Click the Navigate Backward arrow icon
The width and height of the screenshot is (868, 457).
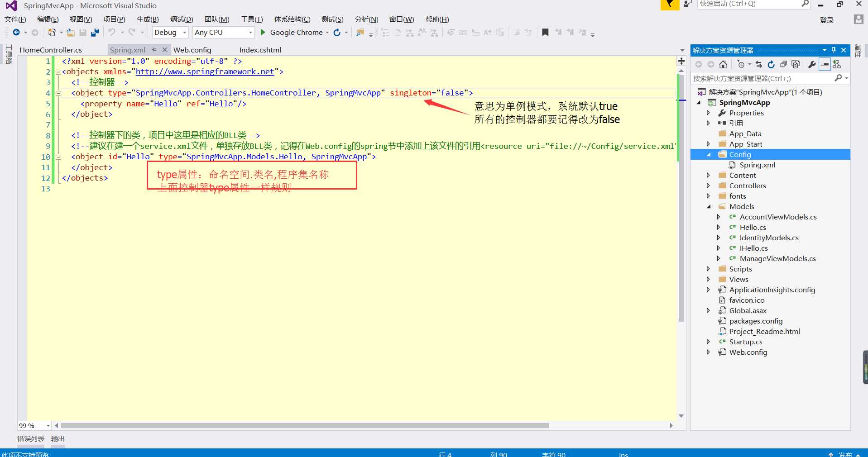pos(16,32)
